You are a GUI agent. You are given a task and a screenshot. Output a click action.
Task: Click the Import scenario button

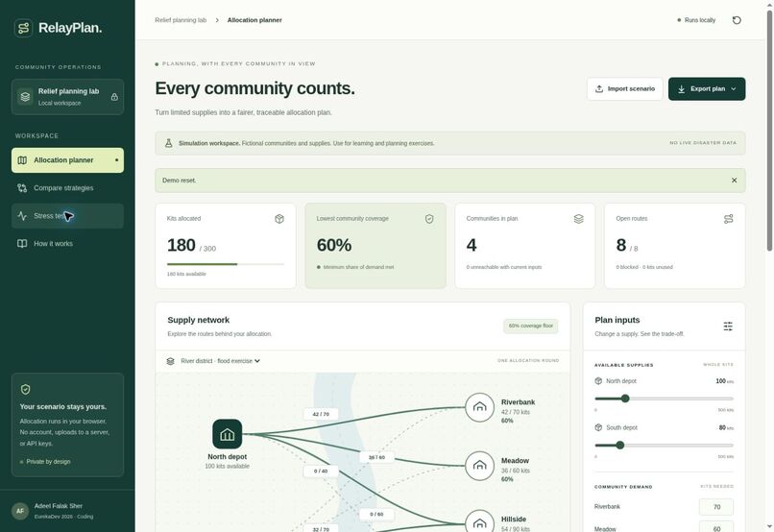point(625,89)
